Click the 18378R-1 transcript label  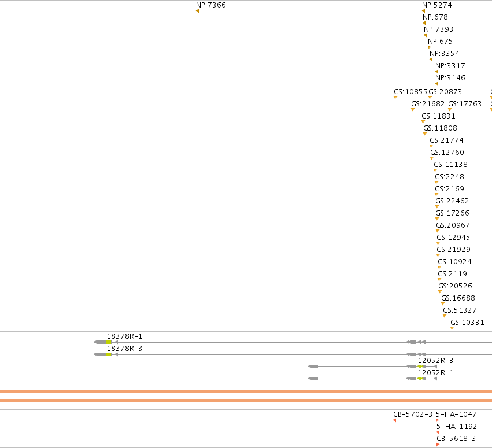click(x=124, y=336)
